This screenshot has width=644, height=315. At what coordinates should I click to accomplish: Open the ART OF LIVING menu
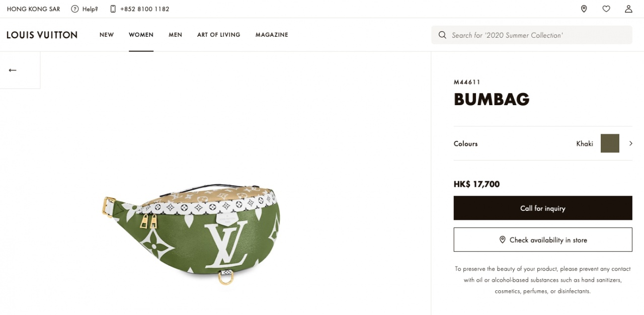(219, 35)
